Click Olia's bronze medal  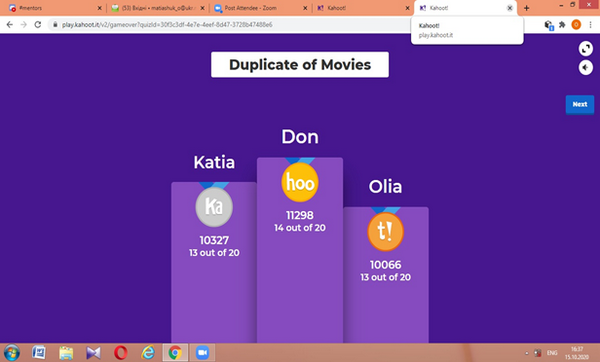(x=385, y=232)
